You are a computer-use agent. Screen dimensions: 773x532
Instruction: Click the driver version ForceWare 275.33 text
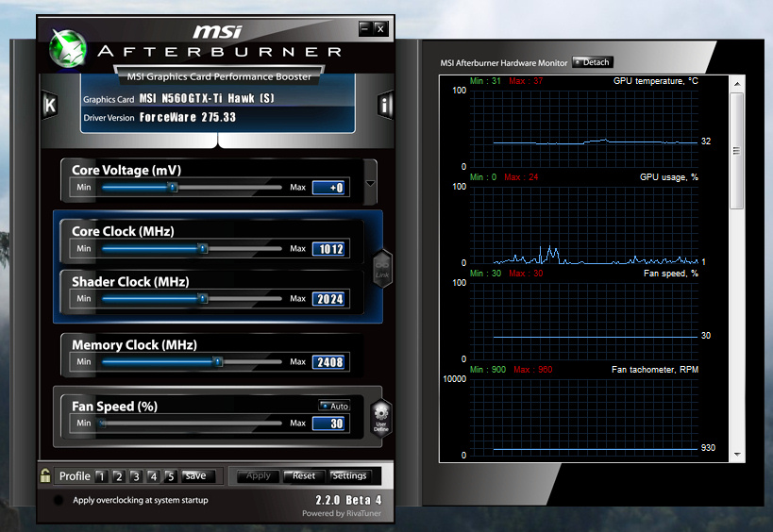(187, 117)
